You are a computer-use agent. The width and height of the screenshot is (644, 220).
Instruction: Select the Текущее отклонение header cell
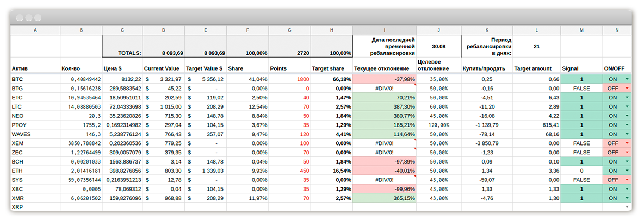[x=385, y=66]
